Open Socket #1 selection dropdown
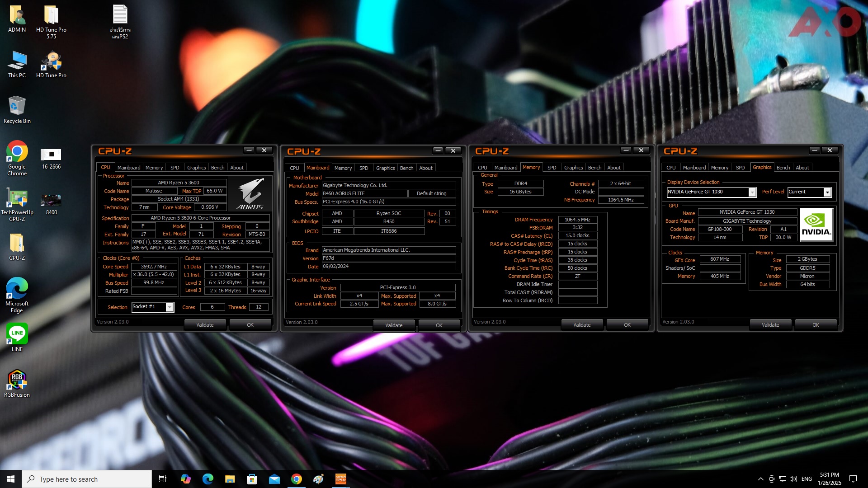This screenshot has width=868, height=488. coord(153,307)
